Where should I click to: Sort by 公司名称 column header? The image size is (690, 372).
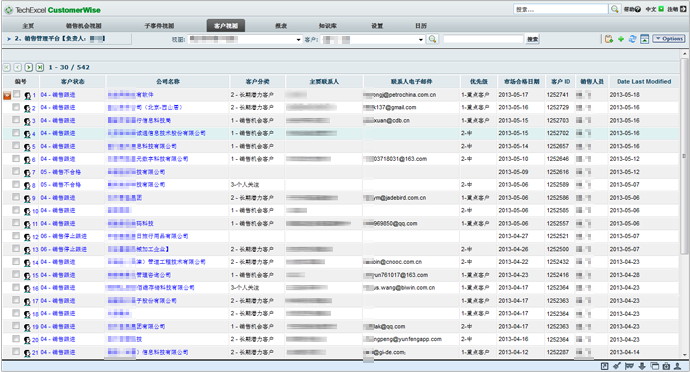168,81
